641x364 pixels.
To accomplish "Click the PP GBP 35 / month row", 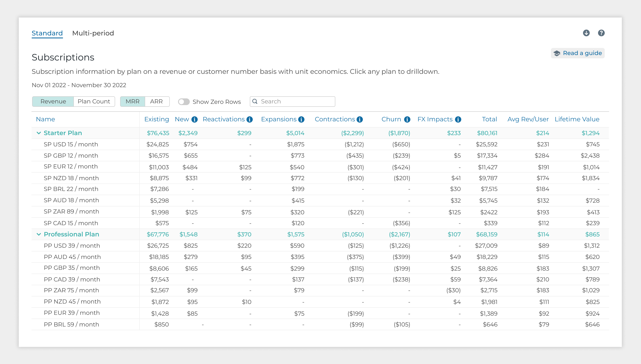I will coord(320,268).
